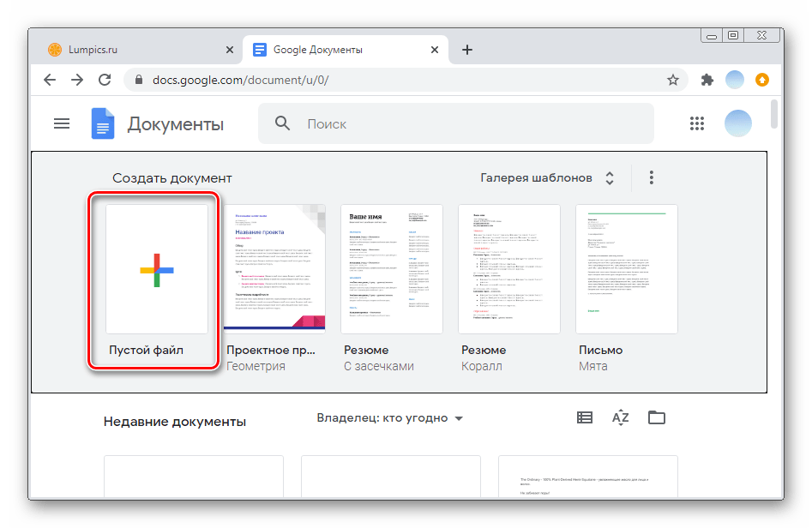
Task: Go back using the browser back arrow
Action: click(x=50, y=80)
